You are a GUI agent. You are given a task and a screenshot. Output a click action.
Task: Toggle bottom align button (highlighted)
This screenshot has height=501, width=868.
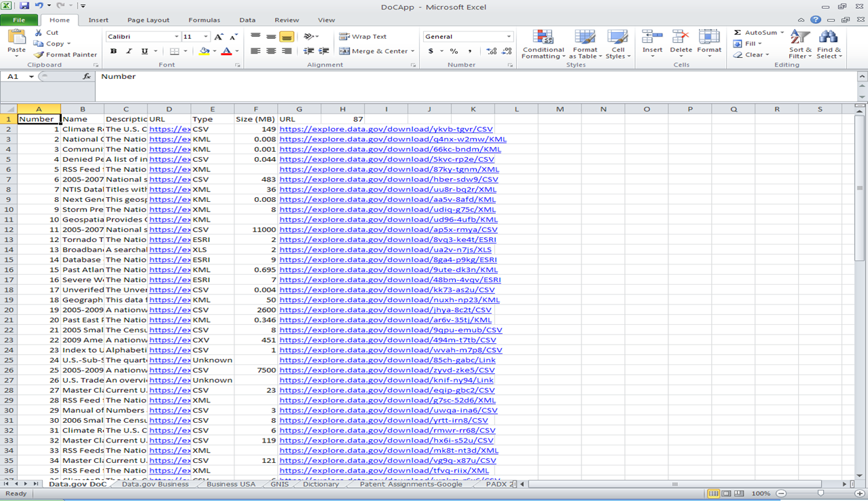point(287,37)
